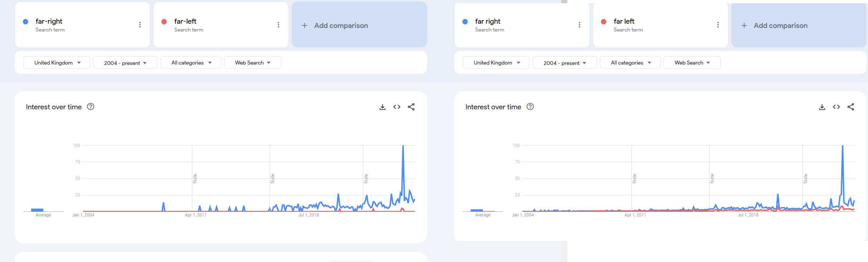The width and height of the screenshot is (868, 262).
Task: Open embed code for left chart
Action: point(397,107)
